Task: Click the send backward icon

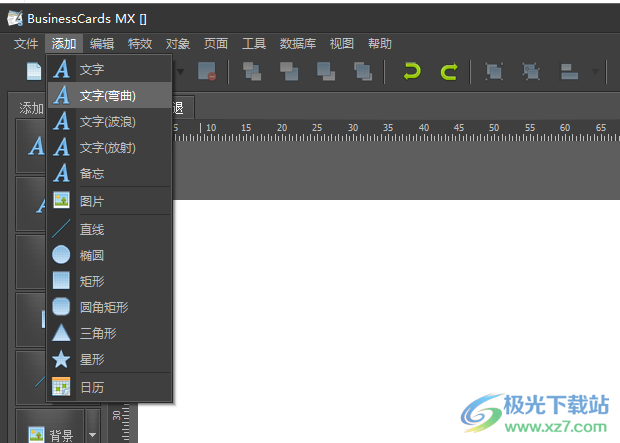Action: (326, 72)
